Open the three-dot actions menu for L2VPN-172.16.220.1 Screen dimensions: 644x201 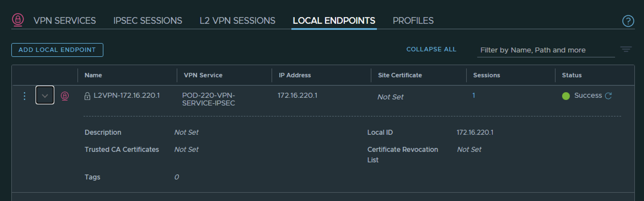25,96
